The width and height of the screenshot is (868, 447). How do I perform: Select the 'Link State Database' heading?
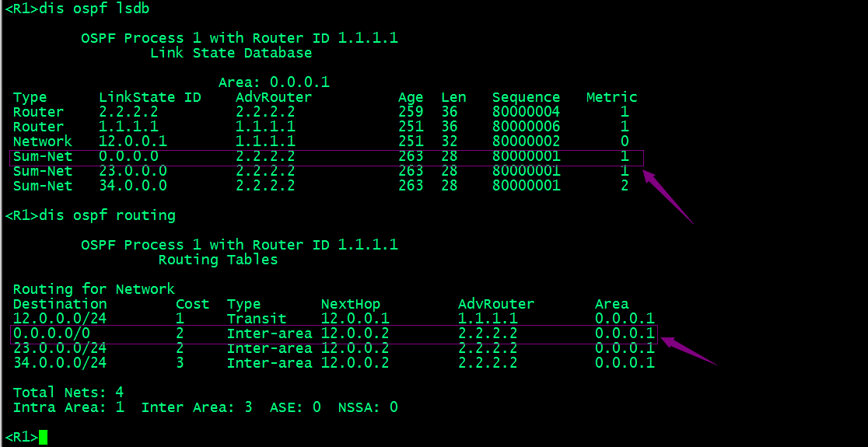coord(231,53)
